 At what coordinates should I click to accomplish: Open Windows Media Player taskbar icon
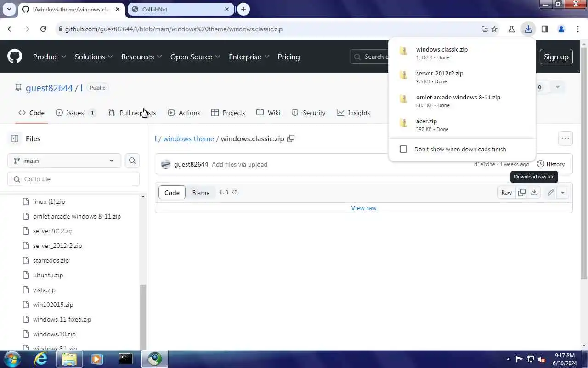pyautogui.click(x=97, y=359)
